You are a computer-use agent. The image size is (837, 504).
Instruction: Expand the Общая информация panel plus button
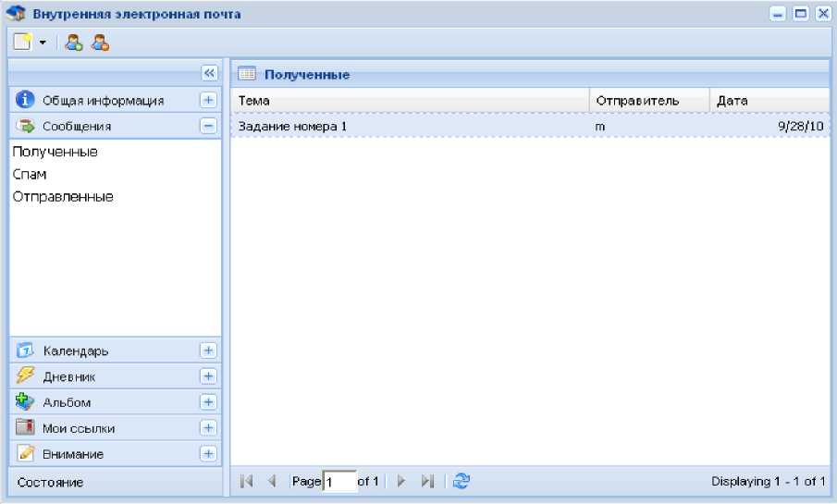pyautogui.click(x=208, y=100)
